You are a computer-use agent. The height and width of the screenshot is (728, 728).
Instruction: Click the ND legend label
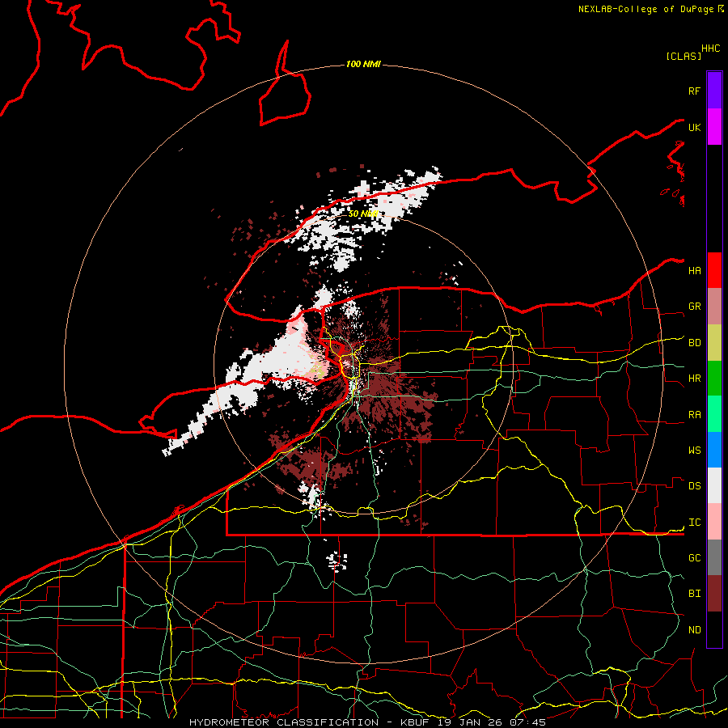pos(694,629)
